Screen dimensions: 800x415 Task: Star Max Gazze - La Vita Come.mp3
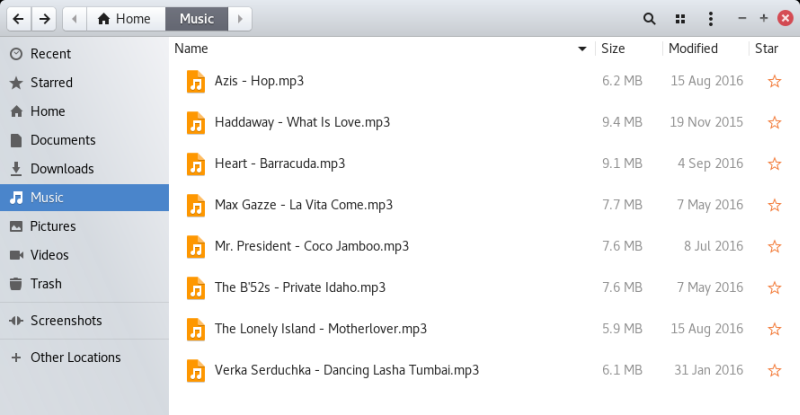point(774,205)
